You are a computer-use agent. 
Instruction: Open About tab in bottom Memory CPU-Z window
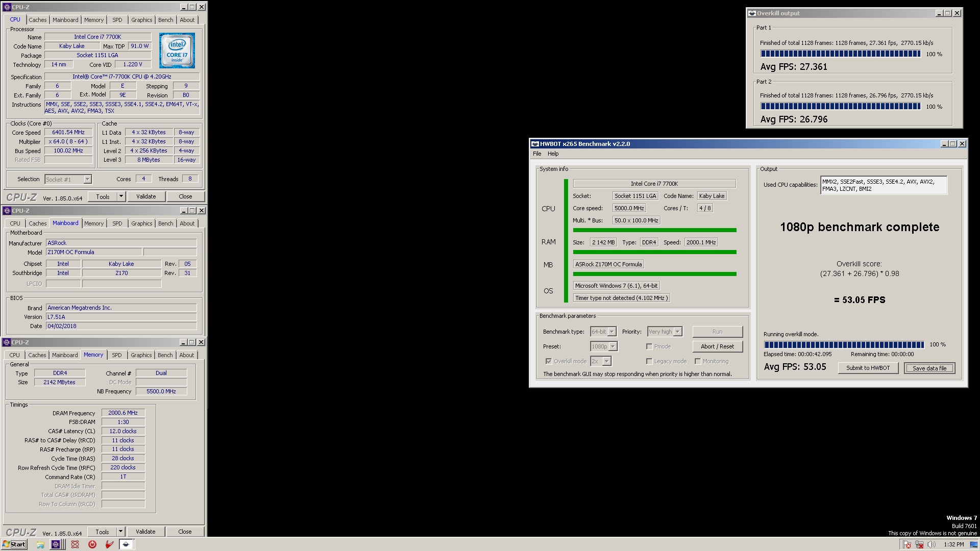[x=187, y=355]
